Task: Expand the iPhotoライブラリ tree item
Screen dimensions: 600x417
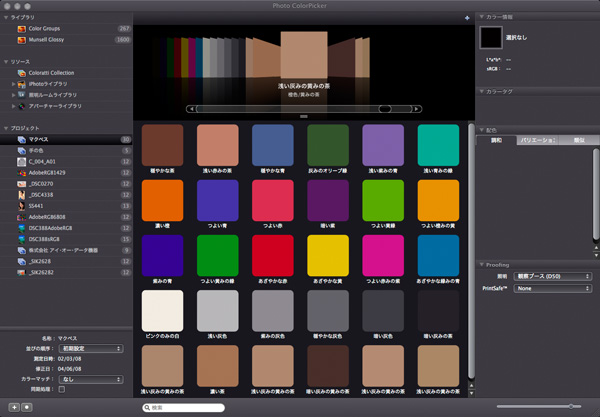Action: coord(14,85)
